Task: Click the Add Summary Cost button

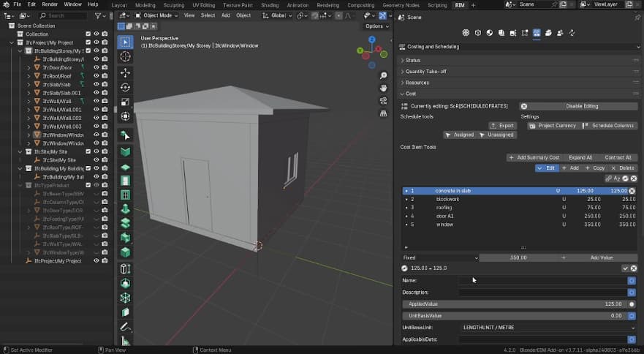Action: tap(534, 157)
